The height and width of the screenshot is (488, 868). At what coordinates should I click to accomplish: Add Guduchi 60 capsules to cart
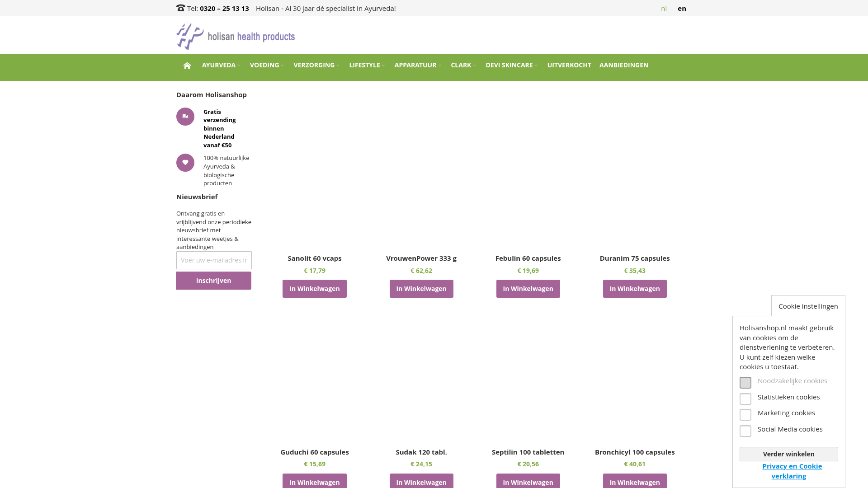point(315,481)
